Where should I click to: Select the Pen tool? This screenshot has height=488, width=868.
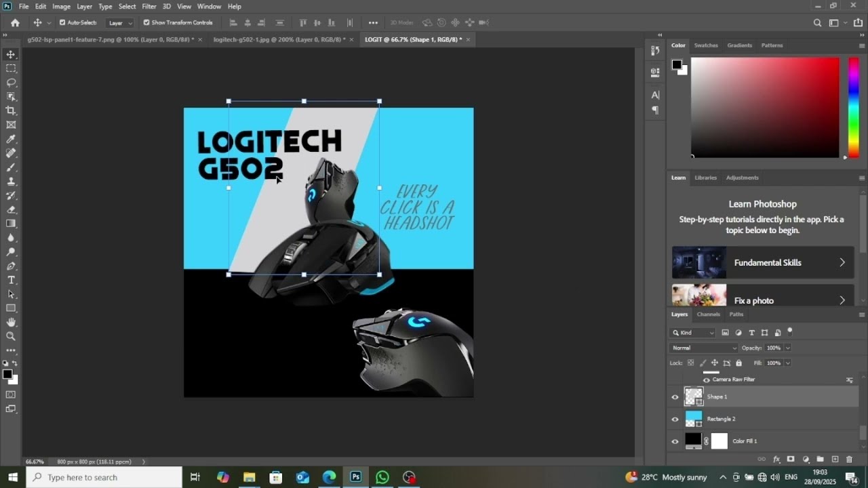point(11,266)
